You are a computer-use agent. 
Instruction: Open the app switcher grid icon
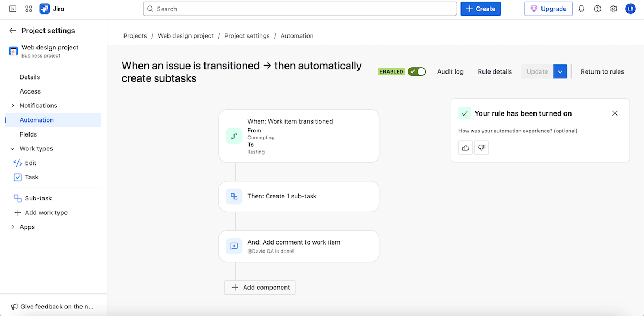[28, 9]
